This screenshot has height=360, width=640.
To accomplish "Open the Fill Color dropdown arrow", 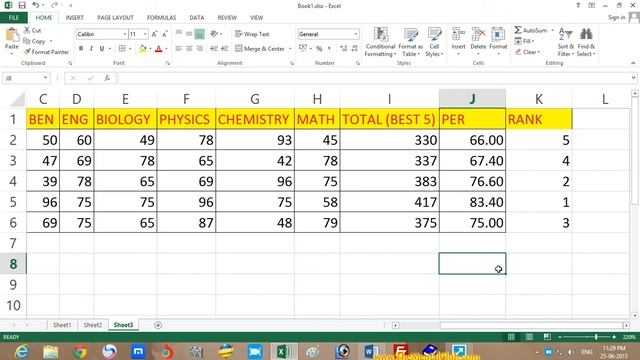I will tap(150, 49).
